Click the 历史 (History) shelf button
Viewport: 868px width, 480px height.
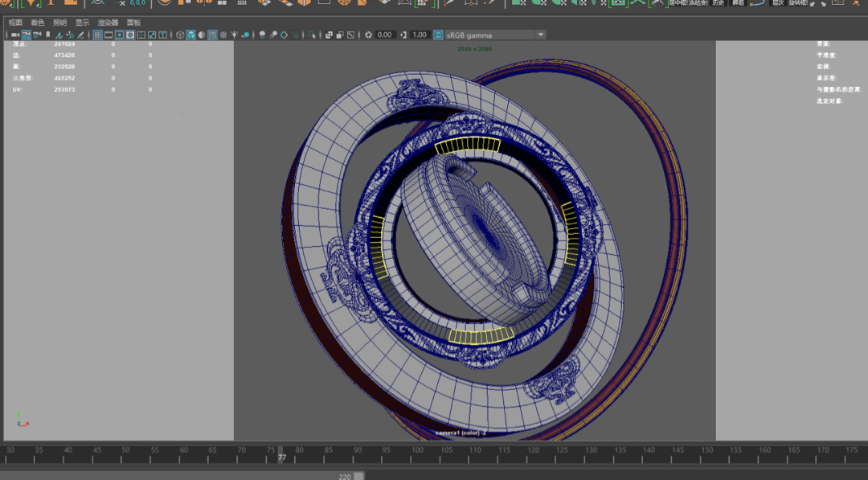[719, 3]
